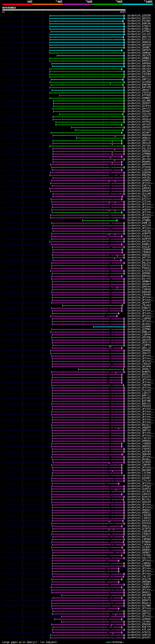Image resolution: width=155 pixels, height=644 pixels.
Task: Click the label UniRef100_A7AX31
Action: click(x=139, y=633)
